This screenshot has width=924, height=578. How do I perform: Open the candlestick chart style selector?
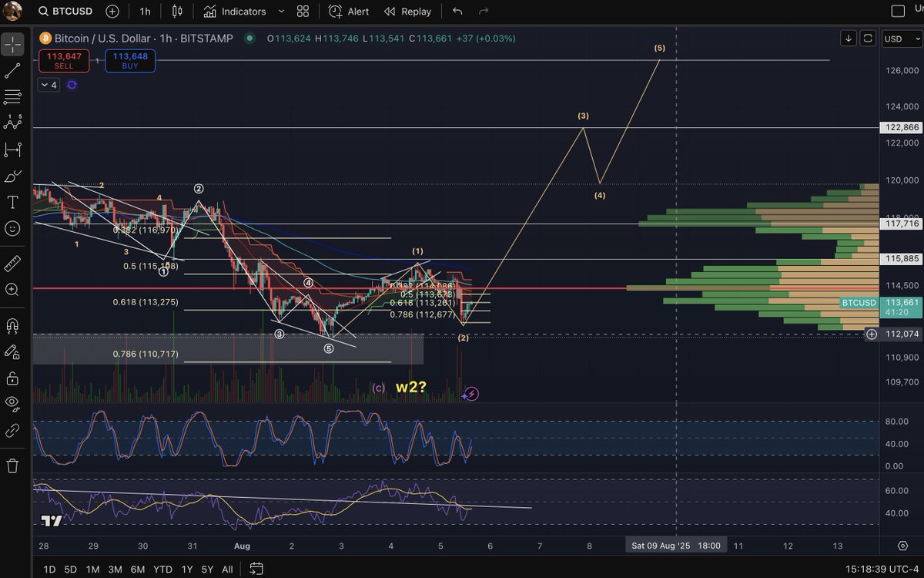(x=178, y=12)
